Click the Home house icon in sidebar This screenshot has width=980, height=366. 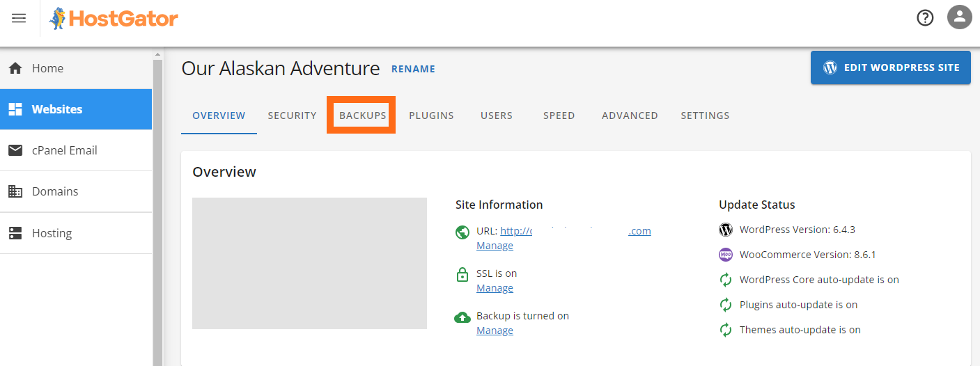(15, 68)
